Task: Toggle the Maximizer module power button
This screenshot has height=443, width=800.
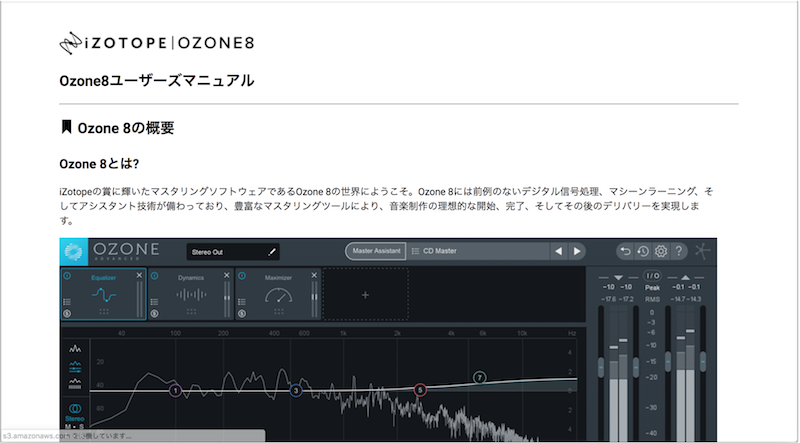Action: [242, 276]
